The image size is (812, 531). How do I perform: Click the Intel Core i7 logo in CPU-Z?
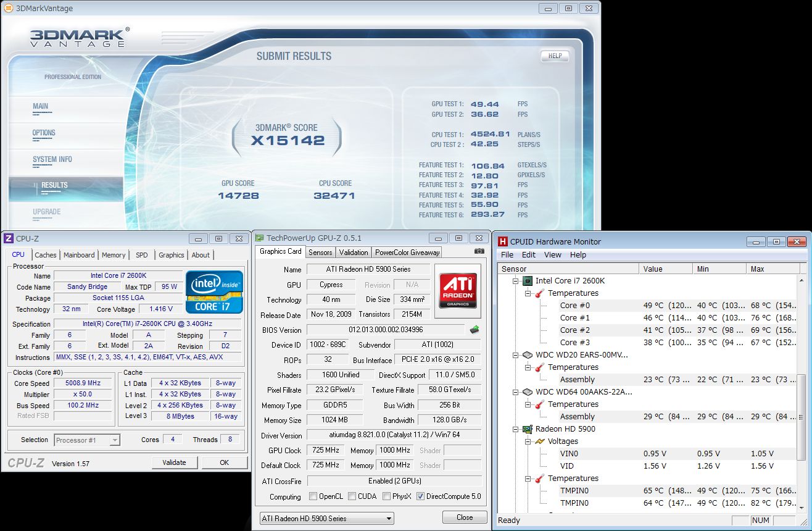[x=215, y=291]
